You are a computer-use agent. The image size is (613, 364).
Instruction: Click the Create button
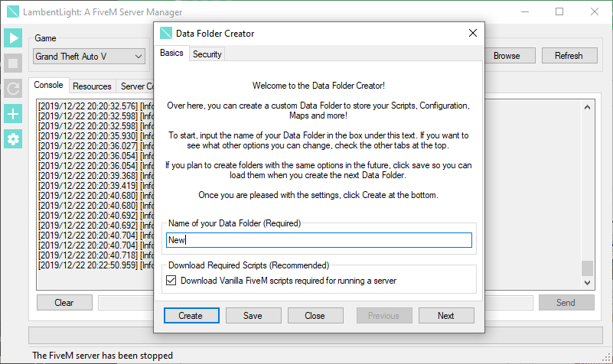click(x=191, y=316)
